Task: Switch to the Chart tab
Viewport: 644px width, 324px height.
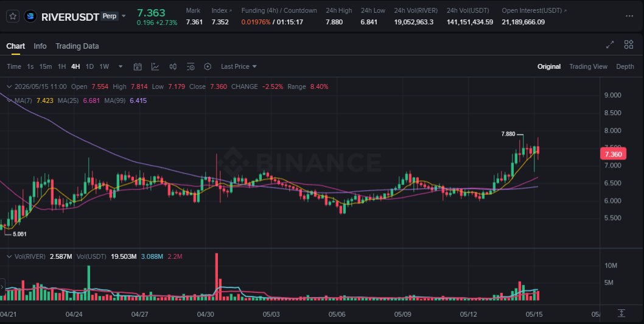Action: coord(16,46)
